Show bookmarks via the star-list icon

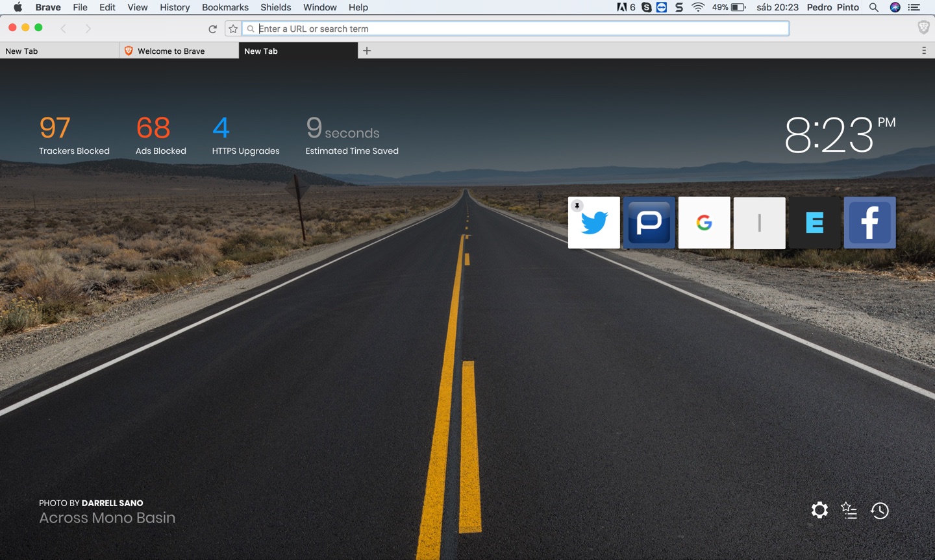[x=849, y=510]
